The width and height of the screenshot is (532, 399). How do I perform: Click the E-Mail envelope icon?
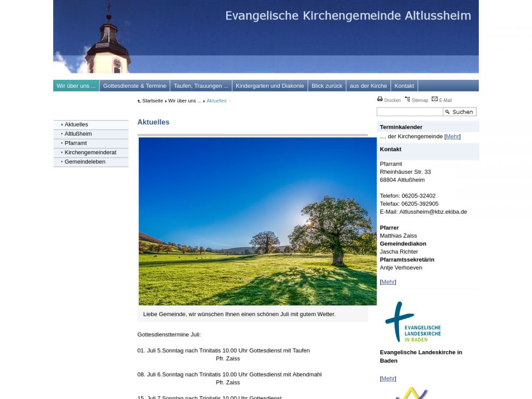[x=435, y=99]
